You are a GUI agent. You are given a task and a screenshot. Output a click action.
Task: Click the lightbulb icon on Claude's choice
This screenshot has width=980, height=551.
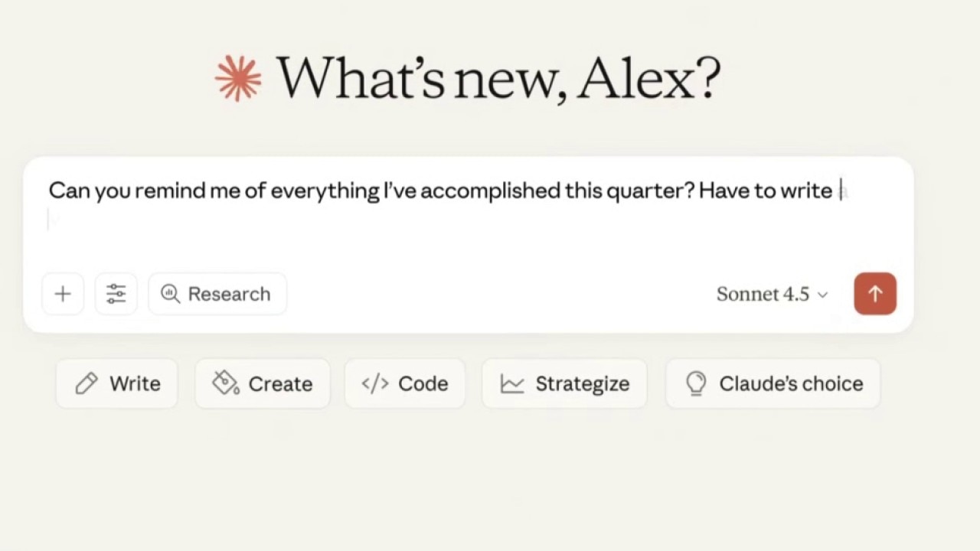pos(696,383)
